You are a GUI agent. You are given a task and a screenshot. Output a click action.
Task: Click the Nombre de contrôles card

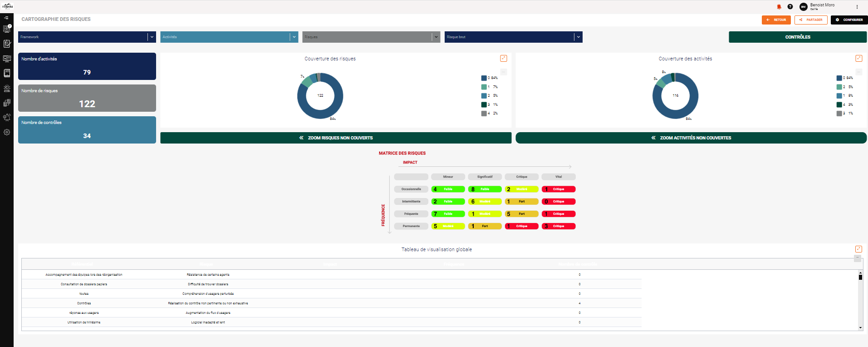click(87, 130)
